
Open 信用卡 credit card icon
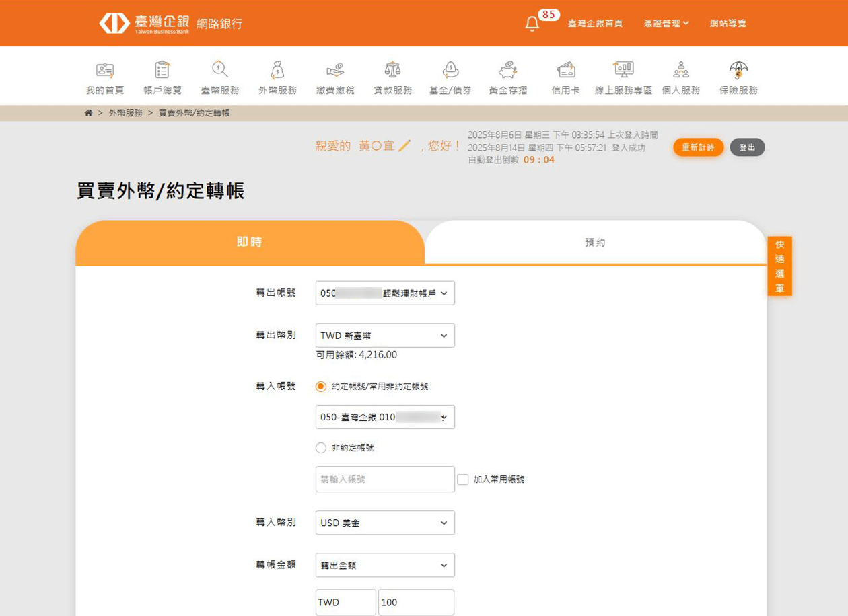(x=565, y=69)
